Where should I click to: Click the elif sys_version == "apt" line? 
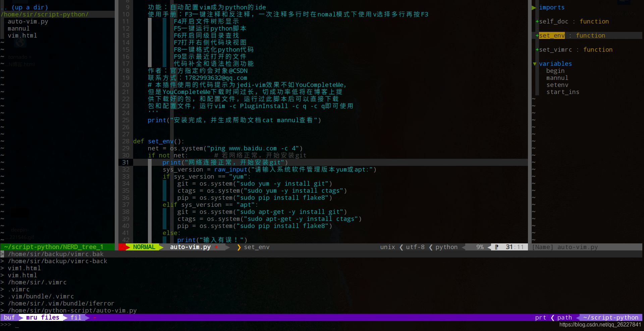point(210,205)
